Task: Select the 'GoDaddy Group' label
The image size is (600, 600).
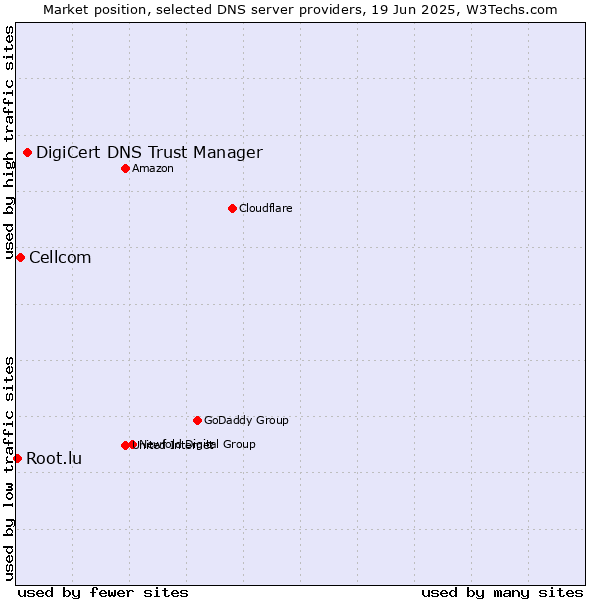Action: pyautogui.click(x=246, y=420)
